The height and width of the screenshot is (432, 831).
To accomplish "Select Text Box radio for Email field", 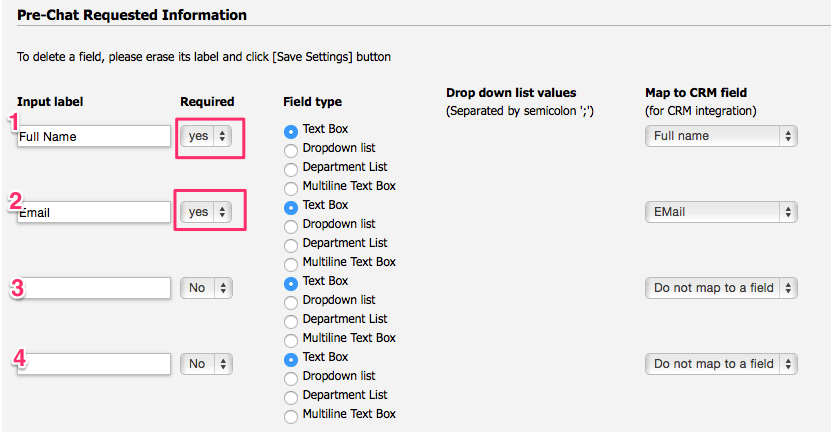I will click(291, 206).
